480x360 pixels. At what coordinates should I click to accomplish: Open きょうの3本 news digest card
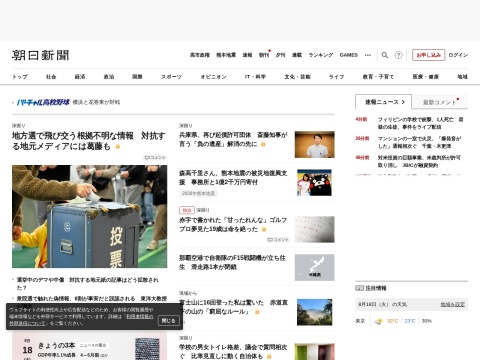(90, 347)
